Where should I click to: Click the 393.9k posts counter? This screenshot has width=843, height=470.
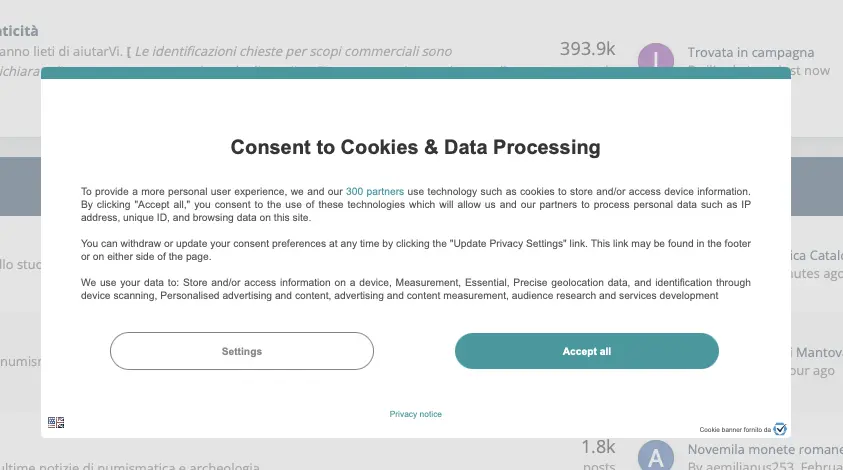[x=587, y=48]
